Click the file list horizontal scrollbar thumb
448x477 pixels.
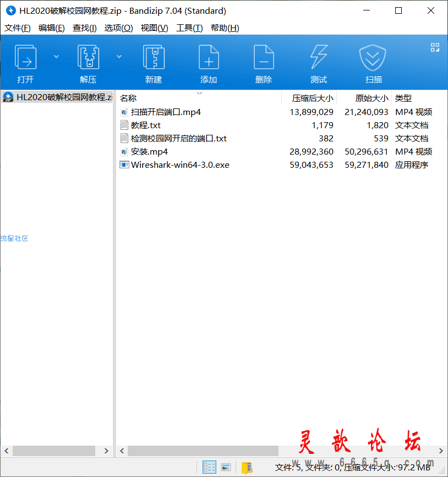pyautogui.click(x=203, y=451)
